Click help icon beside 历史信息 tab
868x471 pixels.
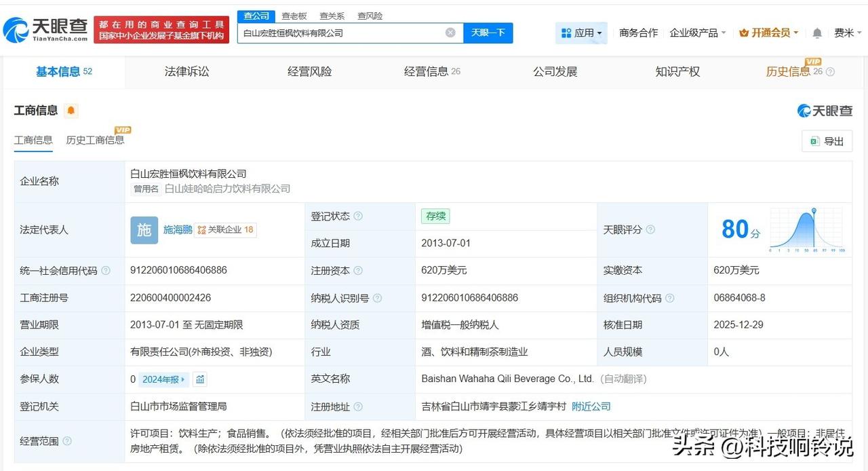tap(830, 72)
